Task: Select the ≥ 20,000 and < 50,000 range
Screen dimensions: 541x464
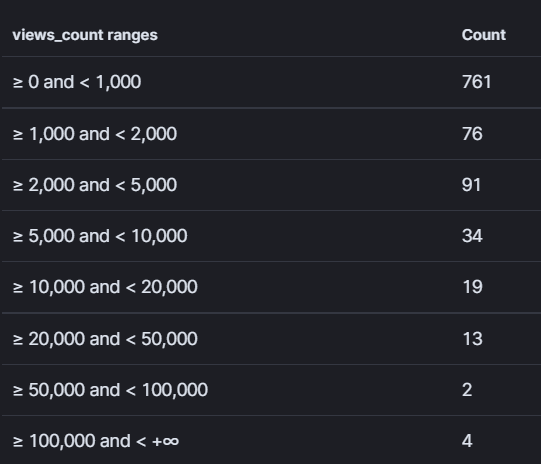Action: [105, 339]
